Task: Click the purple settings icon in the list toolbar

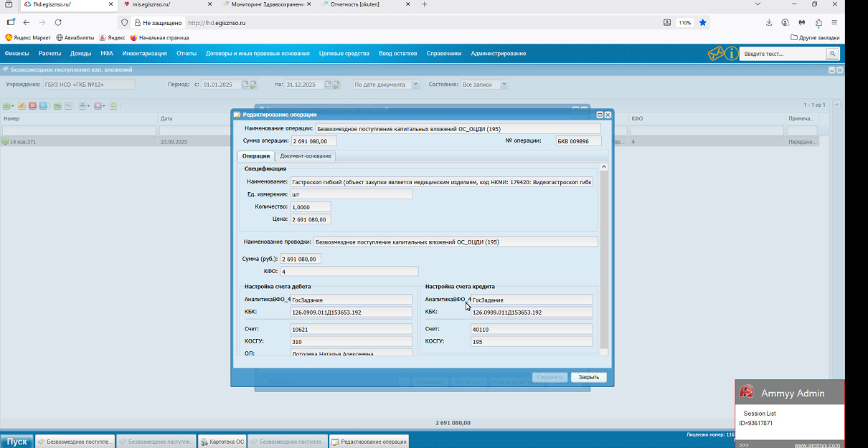Action: coord(98,105)
